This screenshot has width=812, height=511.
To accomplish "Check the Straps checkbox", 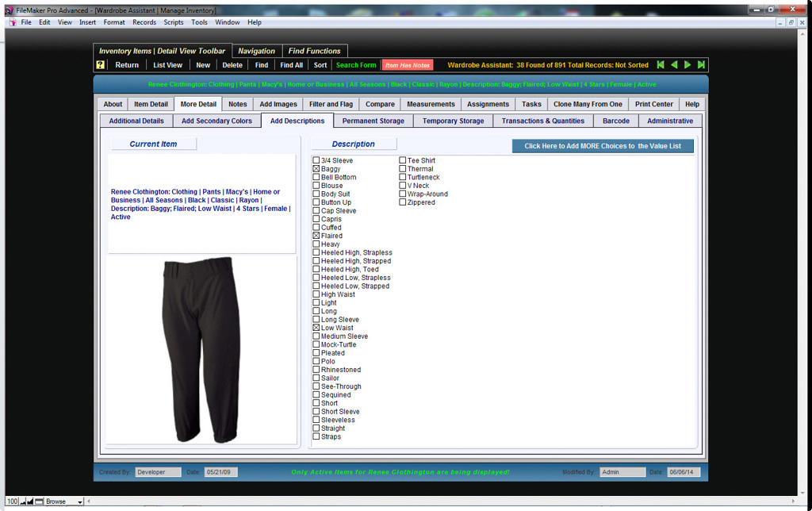I will pos(316,437).
